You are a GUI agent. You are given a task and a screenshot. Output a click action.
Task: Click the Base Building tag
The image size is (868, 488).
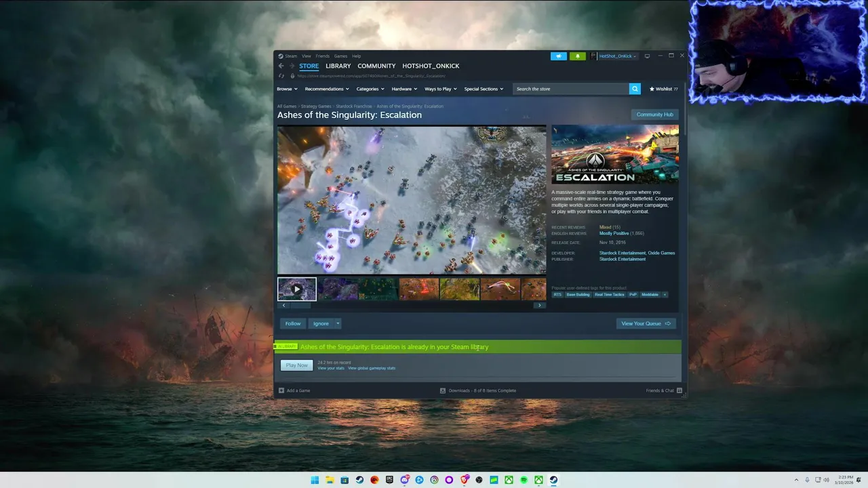tap(578, 295)
